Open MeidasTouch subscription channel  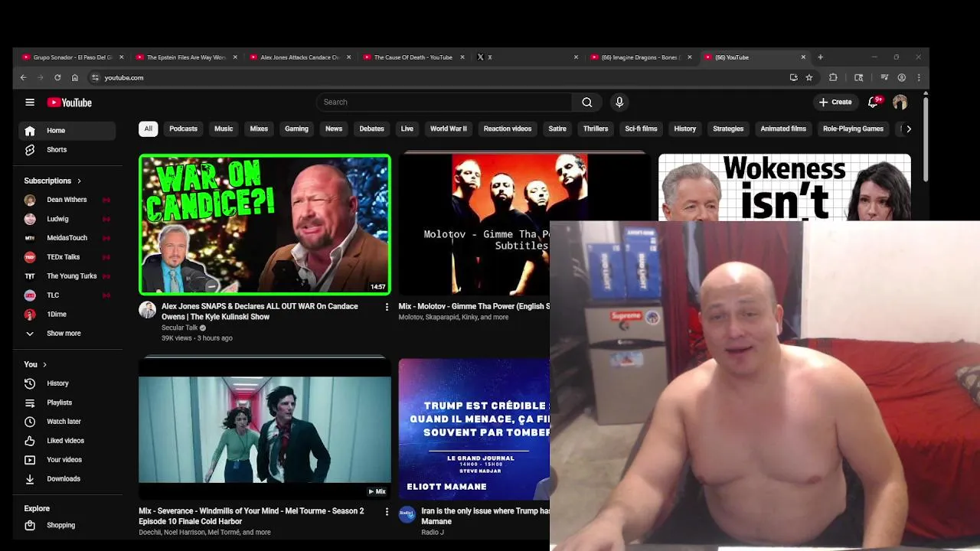(67, 238)
